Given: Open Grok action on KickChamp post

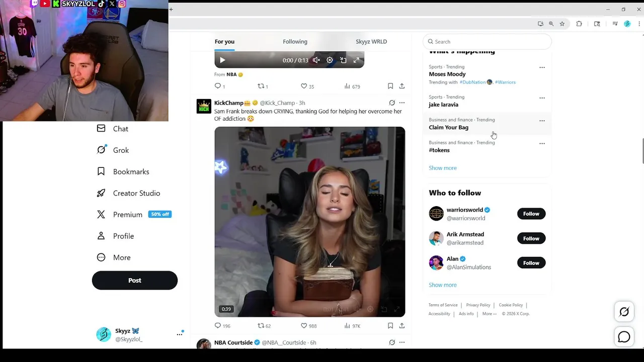Looking at the screenshot, I should (392, 103).
